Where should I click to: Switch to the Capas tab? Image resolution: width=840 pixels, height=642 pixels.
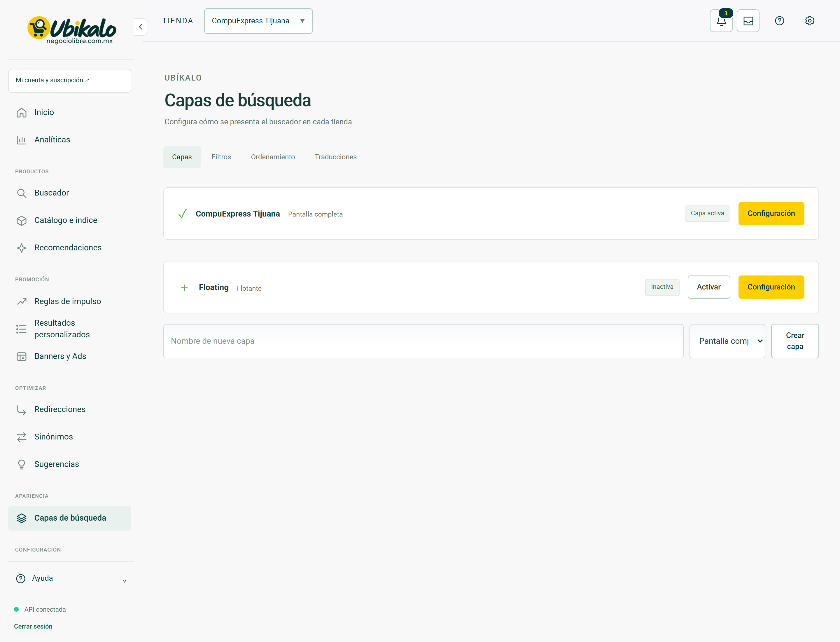182,157
